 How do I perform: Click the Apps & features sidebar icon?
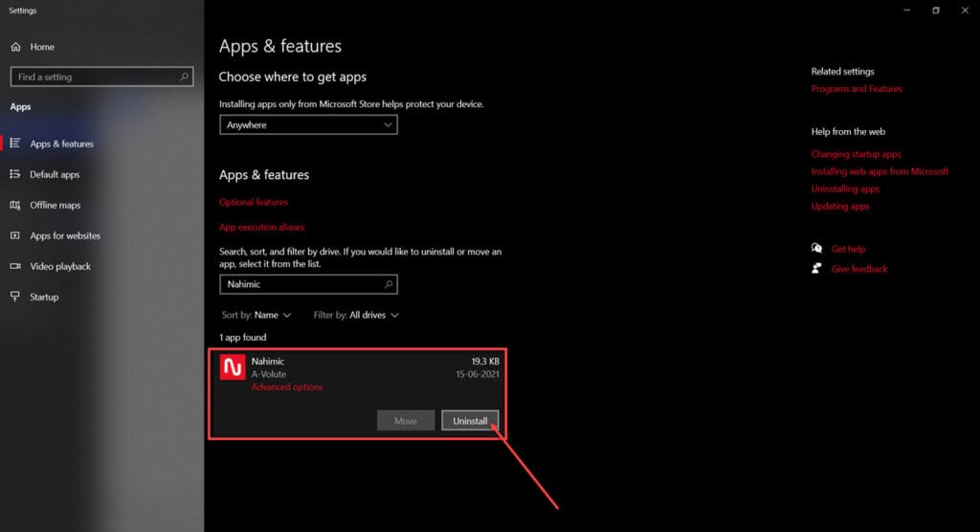tap(15, 144)
